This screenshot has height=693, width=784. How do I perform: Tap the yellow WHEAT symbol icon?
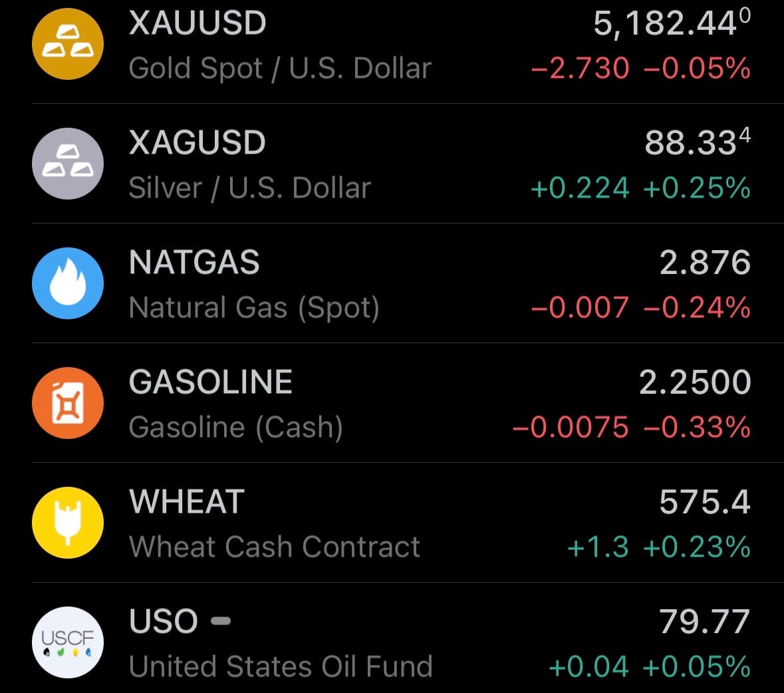pos(68,523)
